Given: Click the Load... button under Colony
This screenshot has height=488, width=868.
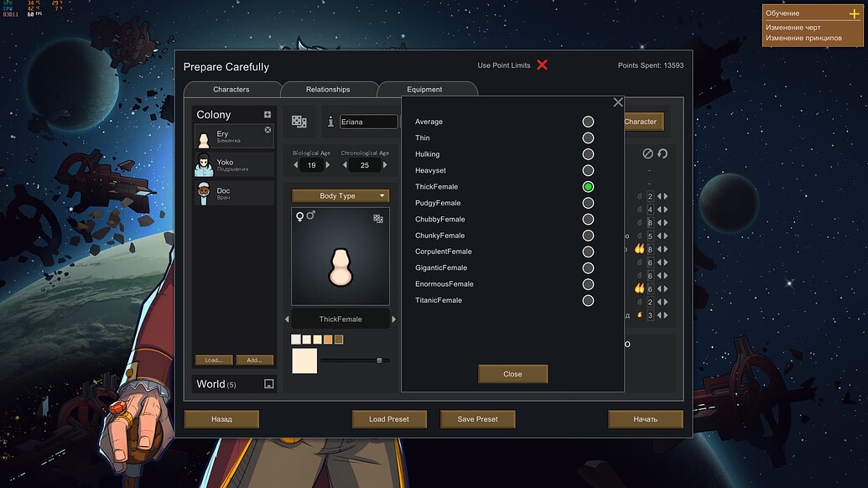Looking at the screenshot, I should tap(214, 361).
